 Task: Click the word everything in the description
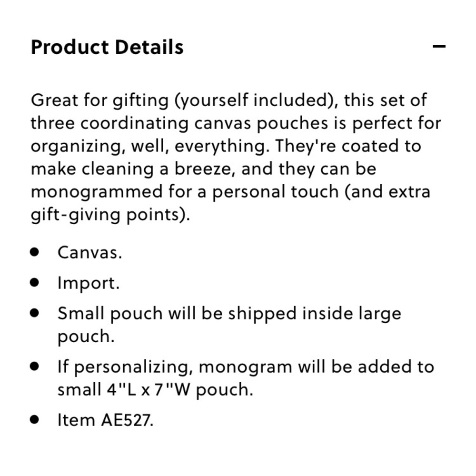point(222,147)
